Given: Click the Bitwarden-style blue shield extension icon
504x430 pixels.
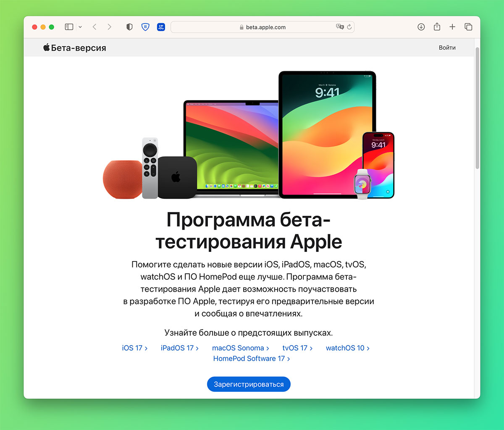Looking at the screenshot, I should click(145, 27).
